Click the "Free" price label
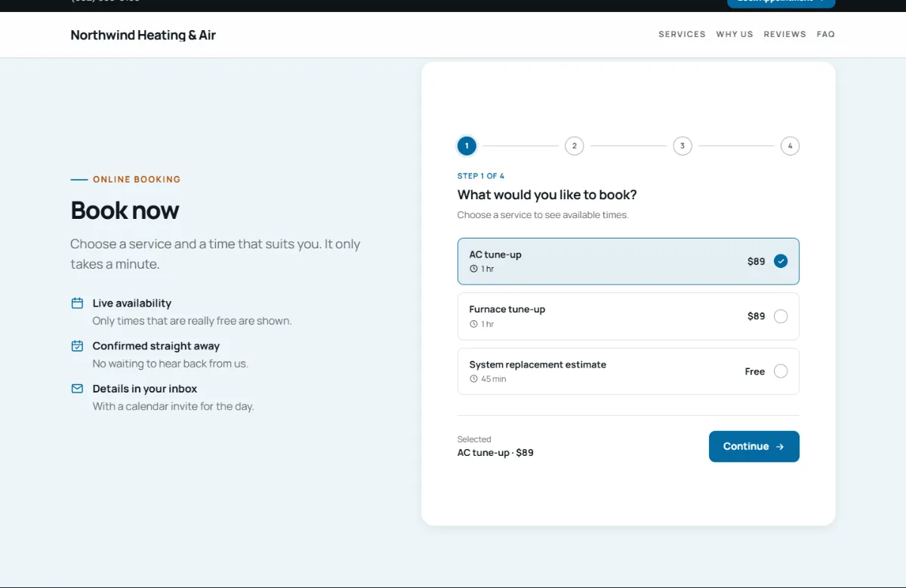Image resolution: width=906 pixels, height=588 pixels. click(755, 371)
